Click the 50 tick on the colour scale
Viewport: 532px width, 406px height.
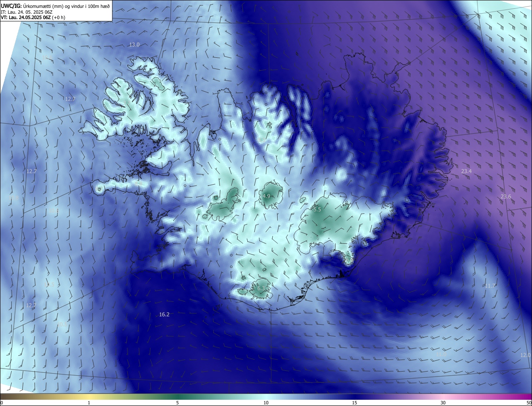pos(529,403)
